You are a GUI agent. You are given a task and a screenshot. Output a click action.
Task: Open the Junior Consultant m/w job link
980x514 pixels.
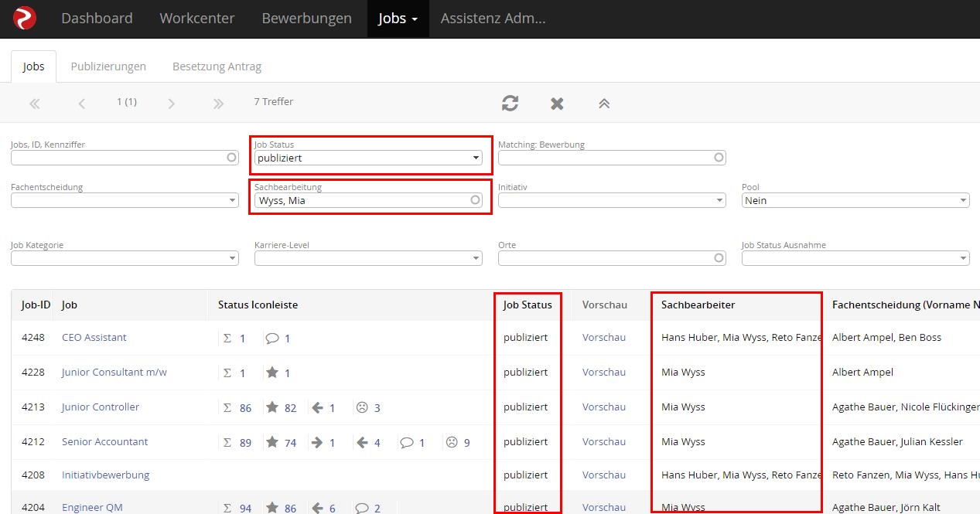click(x=114, y=372)
